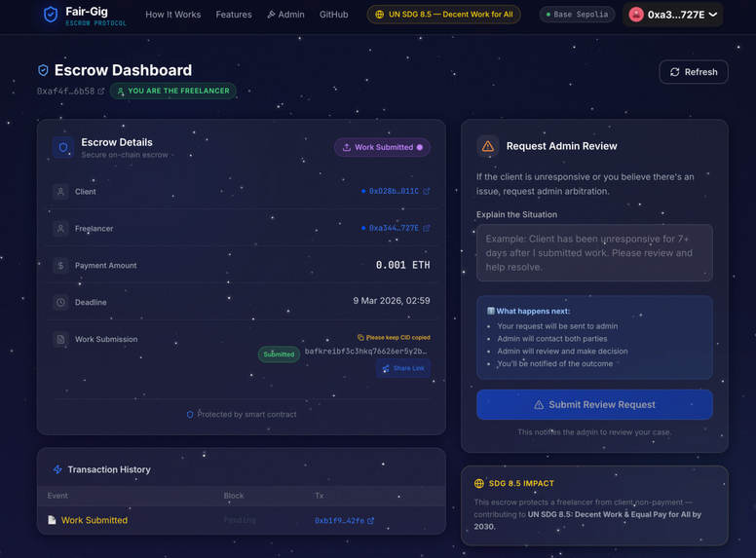Click the Payment Amount dollar icon
This screenshot has height=558, width=756.
pyautogui.click(x=60, y=266)
